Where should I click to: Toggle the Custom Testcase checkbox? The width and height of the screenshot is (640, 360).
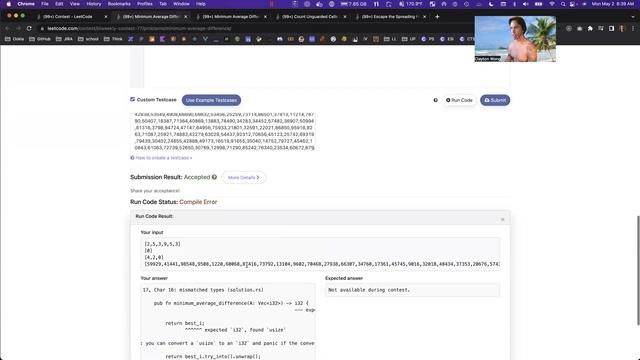tap(133, 99)
